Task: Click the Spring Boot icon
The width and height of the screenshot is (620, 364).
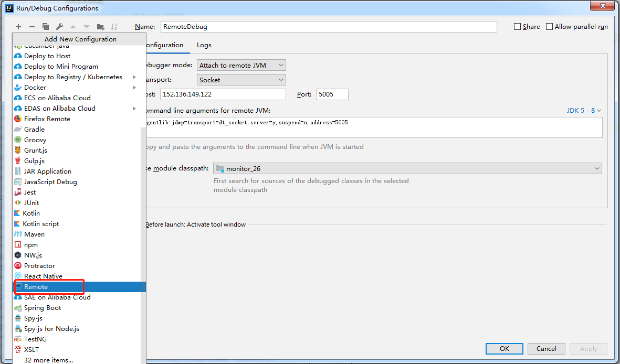Action: point(18,308)
